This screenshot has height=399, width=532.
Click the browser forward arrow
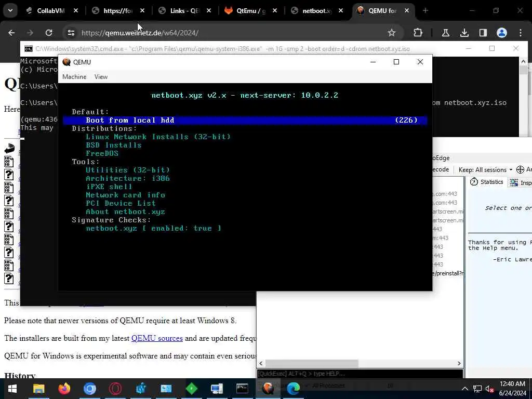click(30, 33)
